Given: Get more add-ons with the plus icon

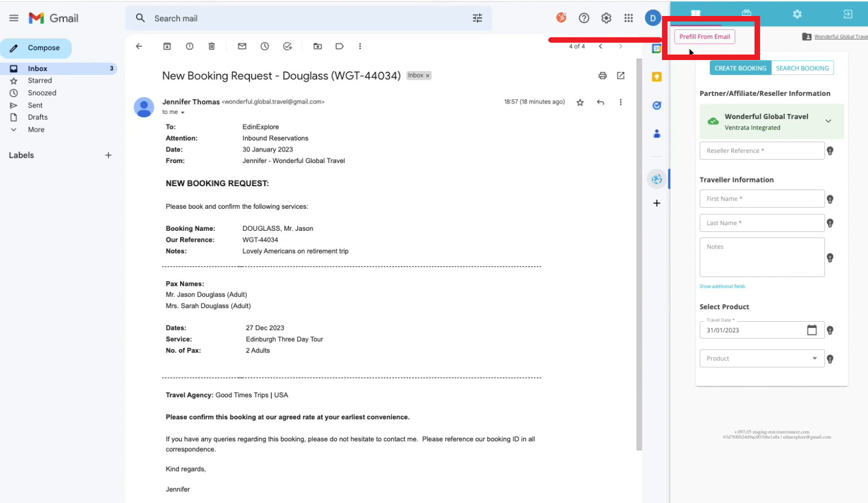Looking at the screenshot, I should [x=657, y=203].
